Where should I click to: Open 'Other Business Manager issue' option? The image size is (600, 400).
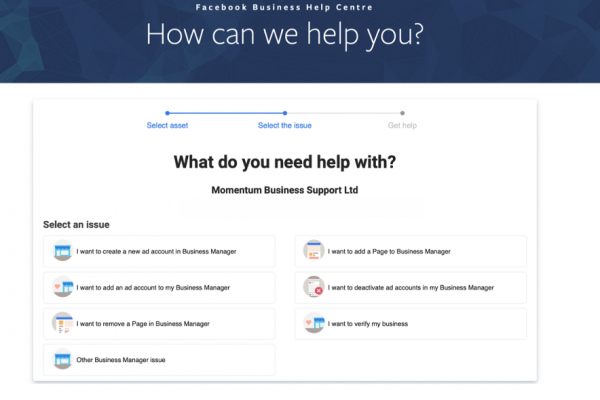159,360
